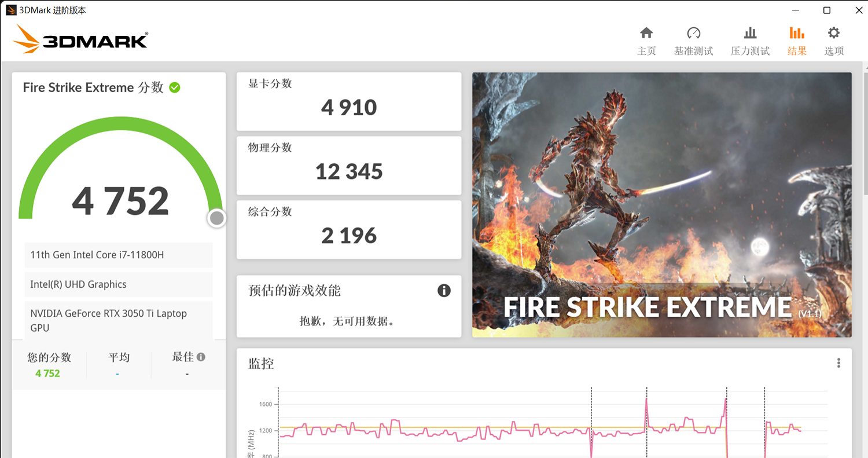Image resolution: width=868 pixels, height=458 pixels.
Task: Go to the 主页 home tab
Action: tap(646, 41)
